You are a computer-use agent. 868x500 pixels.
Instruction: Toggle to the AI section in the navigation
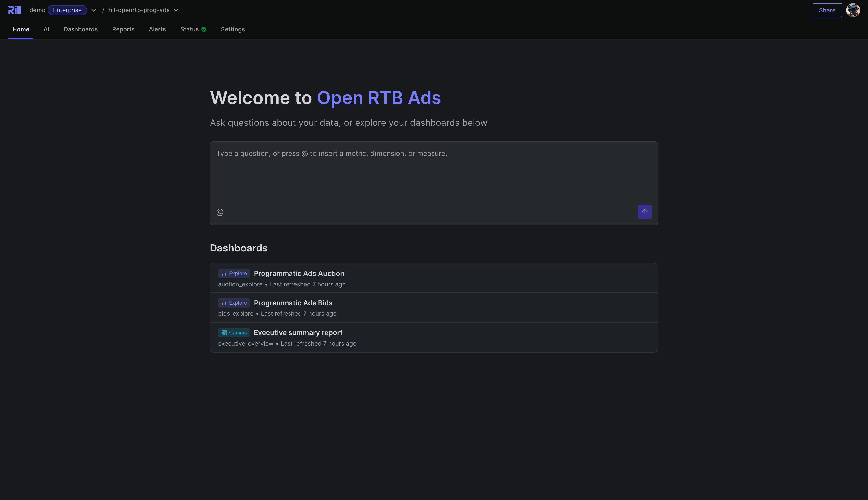coord(46,29)
